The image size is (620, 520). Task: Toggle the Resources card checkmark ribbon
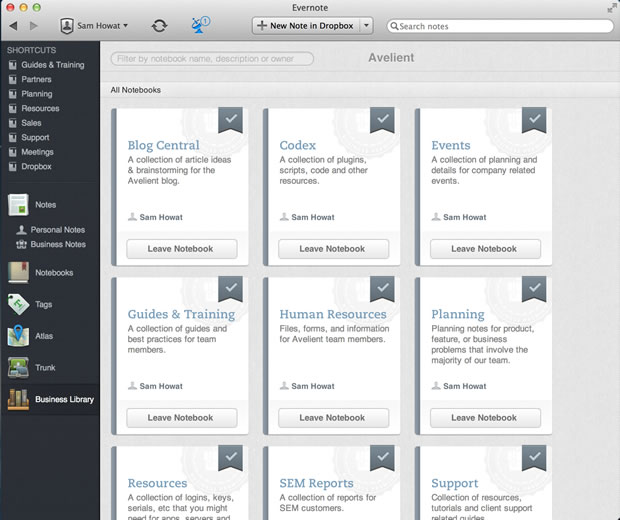(231, 458)
